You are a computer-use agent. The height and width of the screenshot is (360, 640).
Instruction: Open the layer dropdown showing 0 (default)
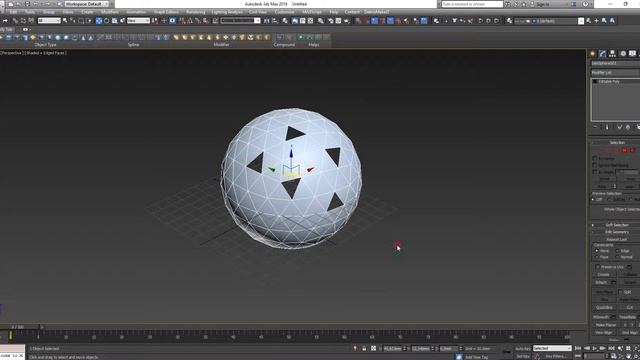point(549,21)
